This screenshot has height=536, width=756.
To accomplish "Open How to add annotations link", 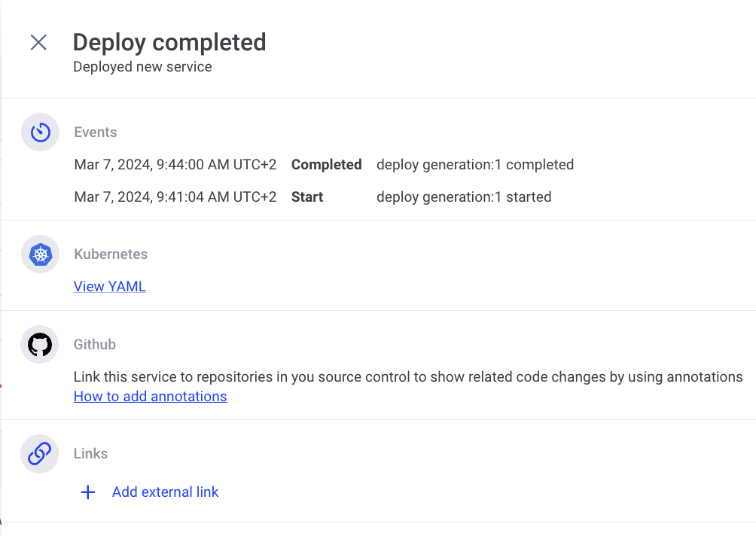I will point(150,397).
